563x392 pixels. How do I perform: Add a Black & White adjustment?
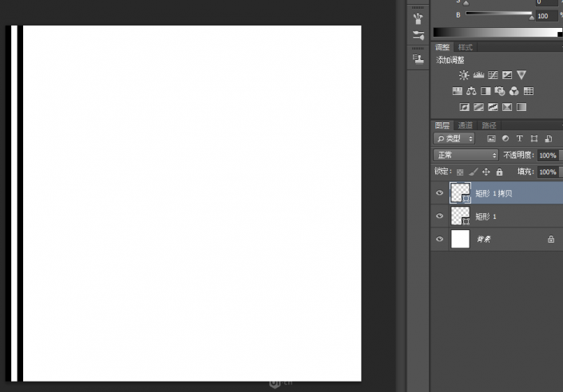pyautogui.click(x=486, y=91)
